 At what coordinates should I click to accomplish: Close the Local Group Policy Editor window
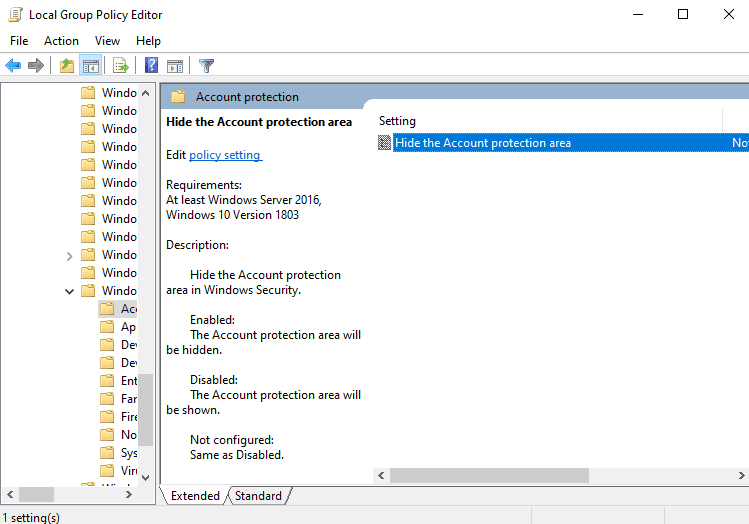point(728,14)
